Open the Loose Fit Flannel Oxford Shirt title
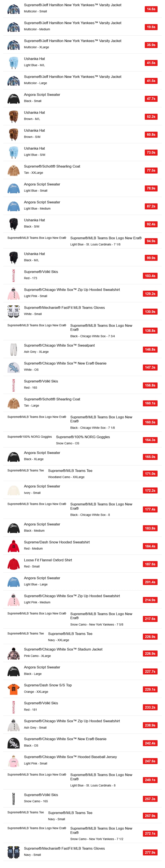This screenshot has height=868, width=165. pos(48,560)
